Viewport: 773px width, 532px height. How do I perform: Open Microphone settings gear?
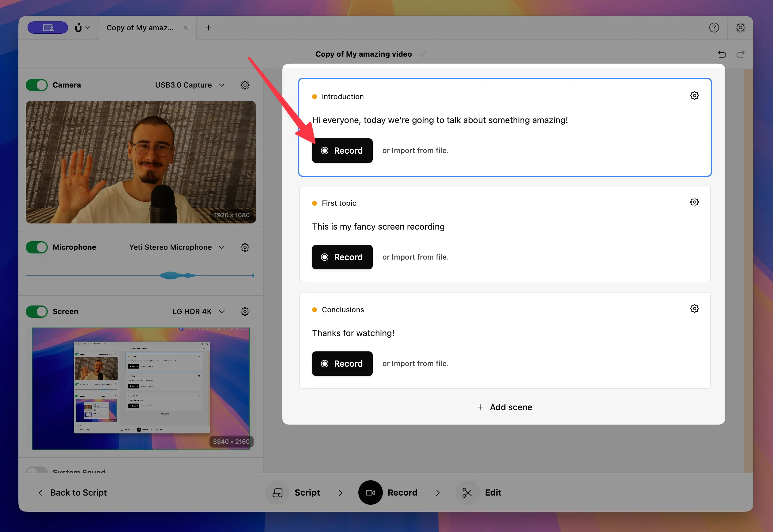coord(245,247)
